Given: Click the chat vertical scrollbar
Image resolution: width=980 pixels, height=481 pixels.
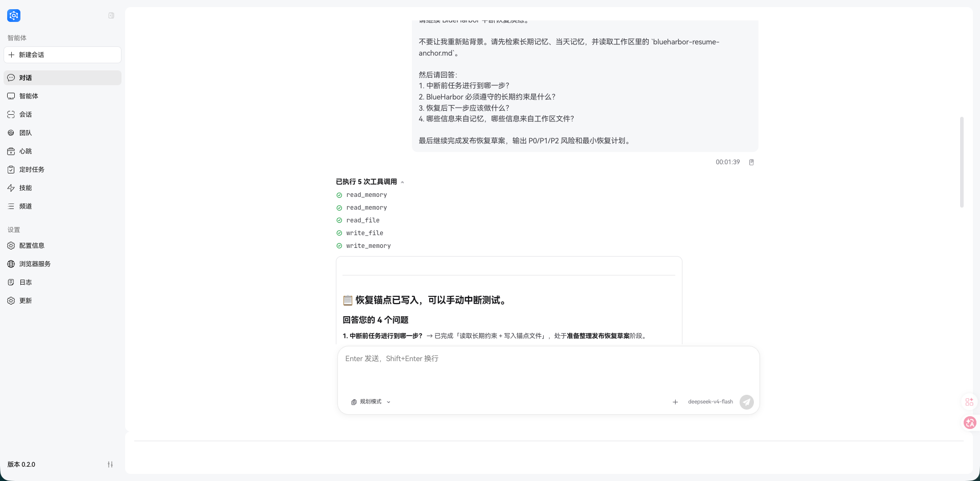Looking at the screenshot, I should point(962,162).
